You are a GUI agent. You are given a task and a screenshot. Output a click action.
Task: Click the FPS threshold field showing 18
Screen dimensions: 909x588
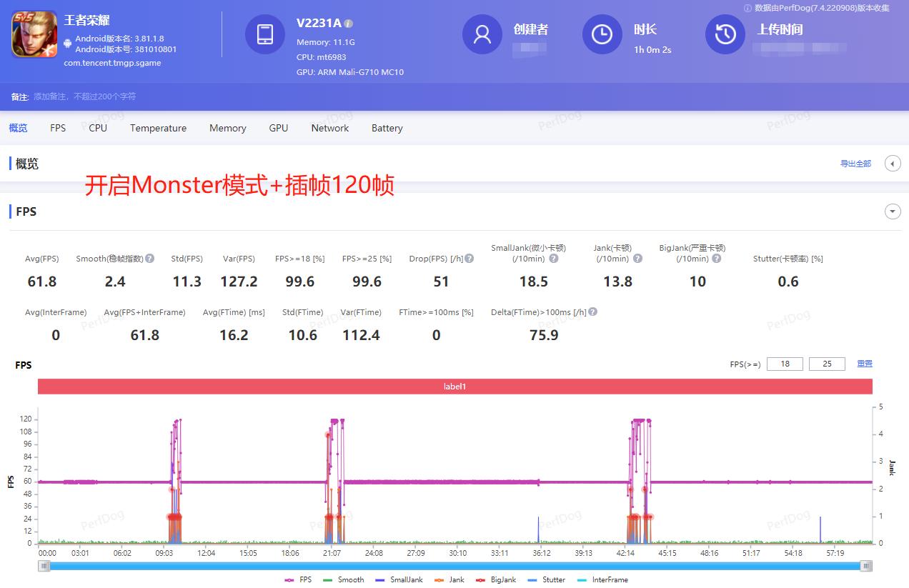point(785,364)
